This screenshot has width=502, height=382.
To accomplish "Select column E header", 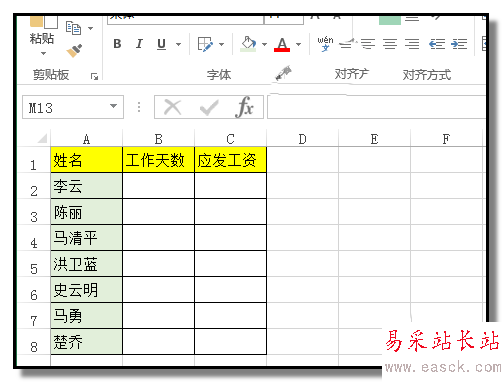I will pyautogui.click(x=374, y=139).
